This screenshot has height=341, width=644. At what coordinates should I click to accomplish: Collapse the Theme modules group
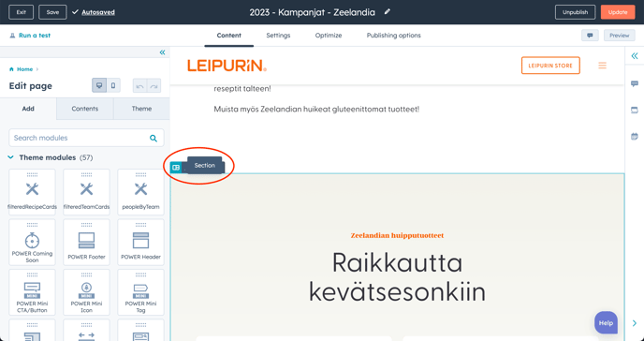click(11, 157)
